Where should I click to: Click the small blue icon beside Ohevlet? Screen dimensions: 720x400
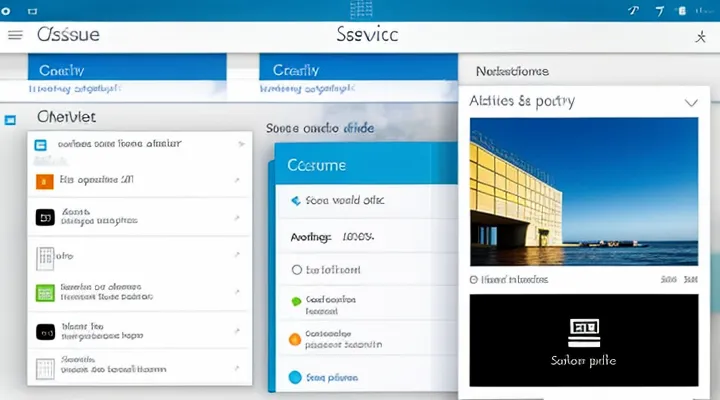tap(11, 120)
